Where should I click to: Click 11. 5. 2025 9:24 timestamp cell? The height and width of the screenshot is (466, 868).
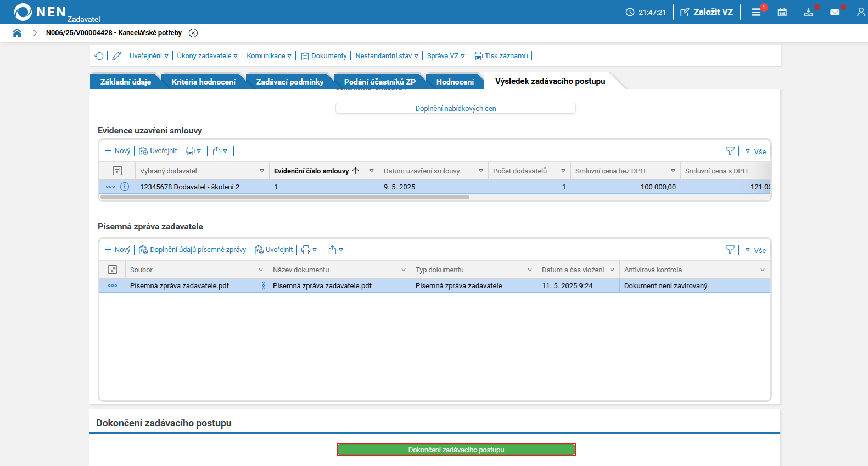[x=578, y=285]
